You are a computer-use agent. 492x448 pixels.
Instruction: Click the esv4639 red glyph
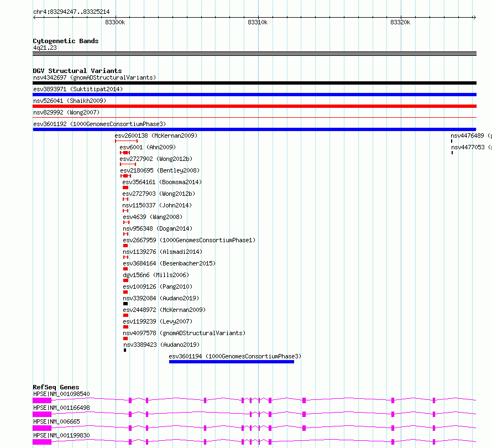(x=127, y=222)
